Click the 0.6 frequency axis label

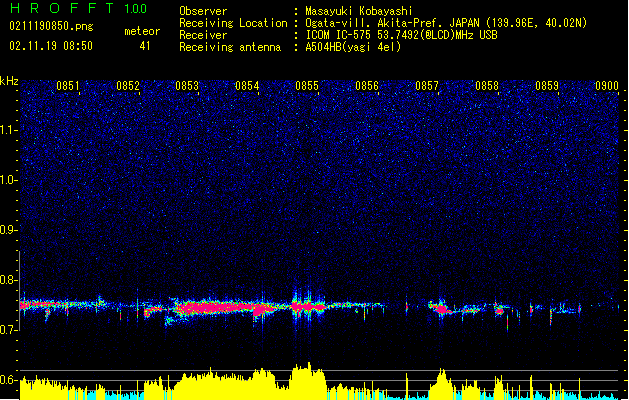(9, 380)
